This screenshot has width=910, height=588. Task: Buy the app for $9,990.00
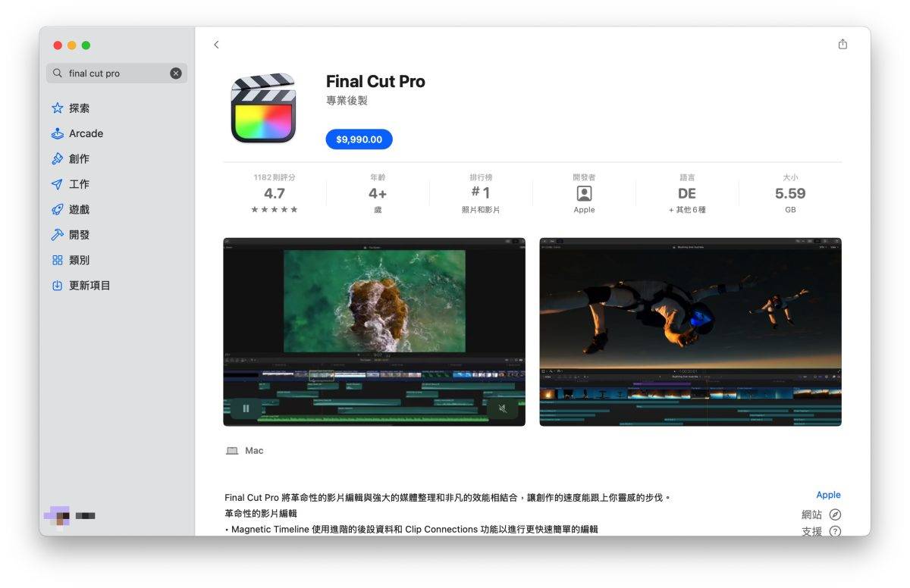(x=359, y=139)
